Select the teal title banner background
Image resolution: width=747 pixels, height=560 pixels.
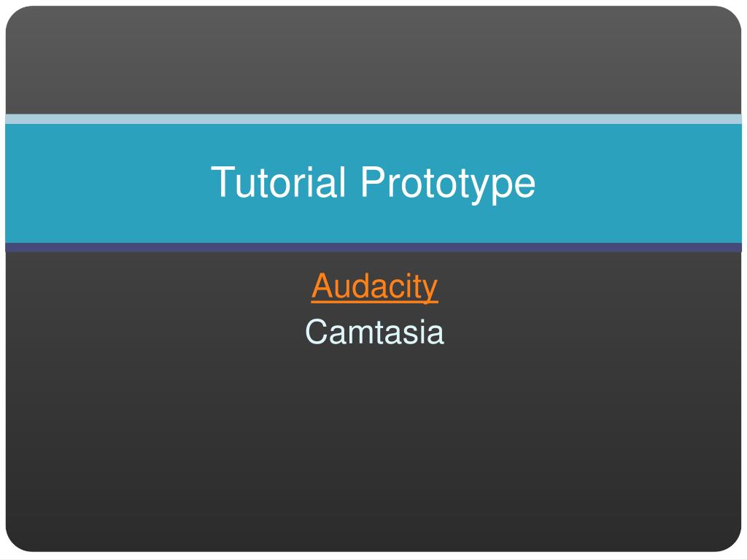pyautogui.click(x=373, y=183)
